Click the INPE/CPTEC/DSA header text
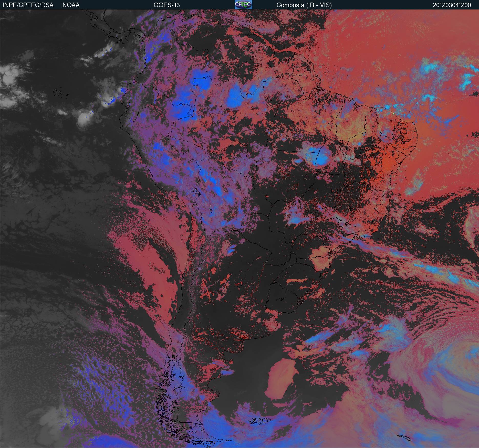 [x=28, y=5]
